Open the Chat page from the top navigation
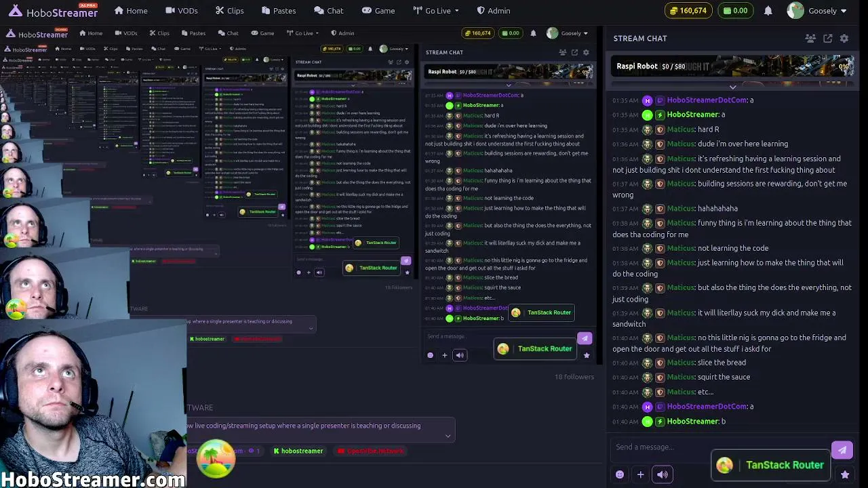The height and width of the screenshot is (488, 868). 329,11
